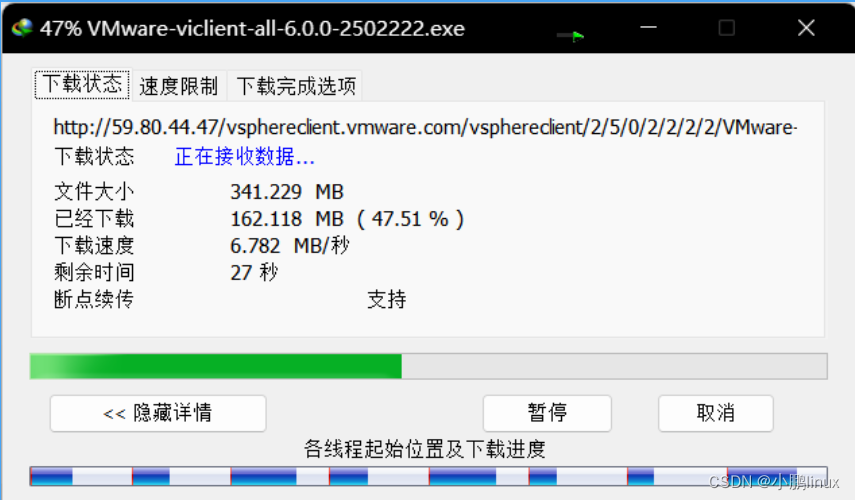This screenshot has width=855, height=500.
Task: Click the first blue thread segment
Action: [52, 477]
